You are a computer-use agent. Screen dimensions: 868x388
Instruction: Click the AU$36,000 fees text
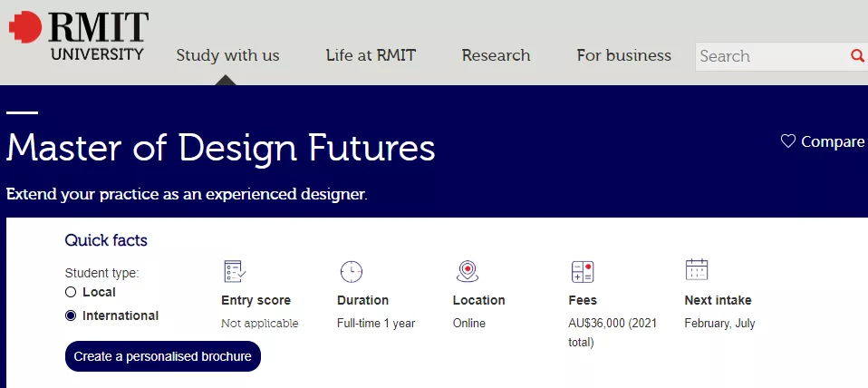pyautogui.click(x=606, y=324)
